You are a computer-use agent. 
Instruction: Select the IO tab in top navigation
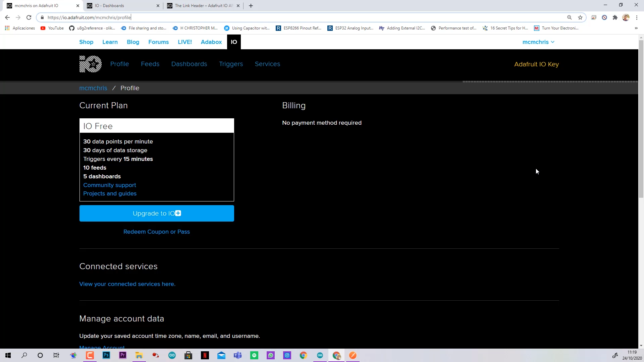tap(234, 42)
